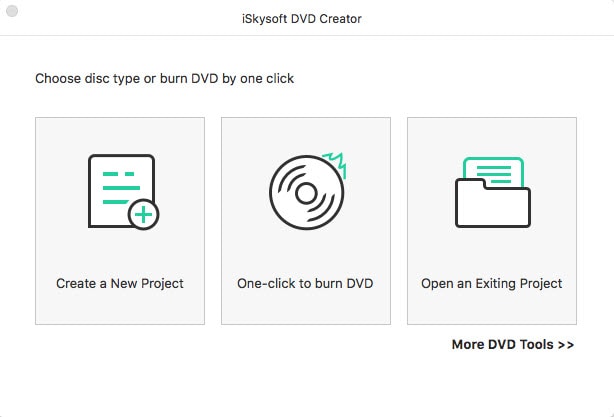Screen dimensions: 614x417
Task: Click the gray window close button
Action: coord(12,11)
